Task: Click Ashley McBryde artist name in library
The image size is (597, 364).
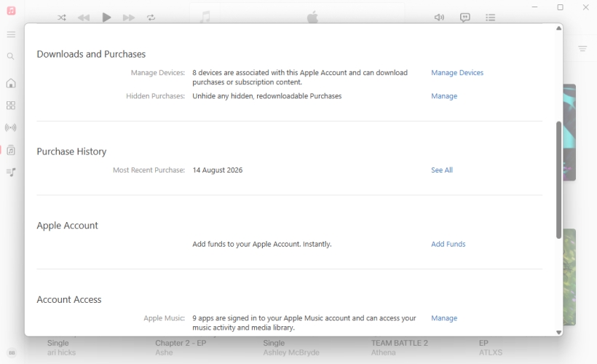Action: click(x=291, y=352)
